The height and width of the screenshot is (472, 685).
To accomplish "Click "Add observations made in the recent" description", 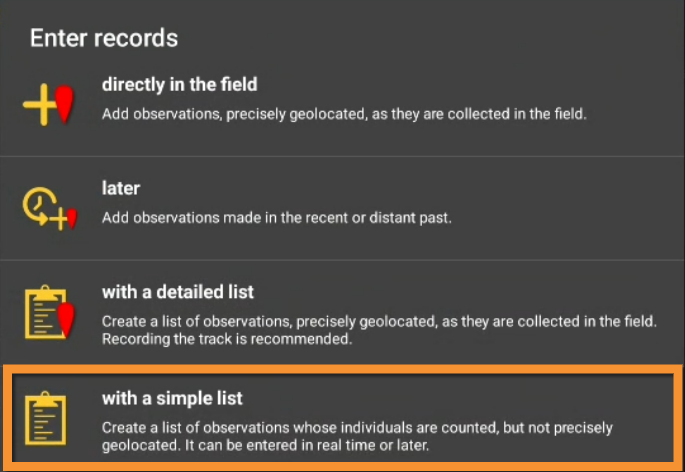I will pos(220,217).
